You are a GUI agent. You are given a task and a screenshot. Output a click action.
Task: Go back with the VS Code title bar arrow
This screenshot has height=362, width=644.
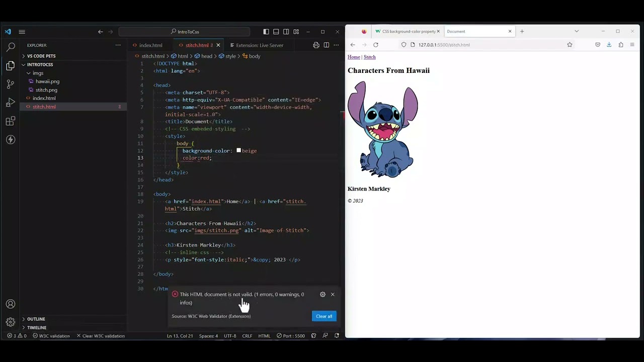click(101, 32)
